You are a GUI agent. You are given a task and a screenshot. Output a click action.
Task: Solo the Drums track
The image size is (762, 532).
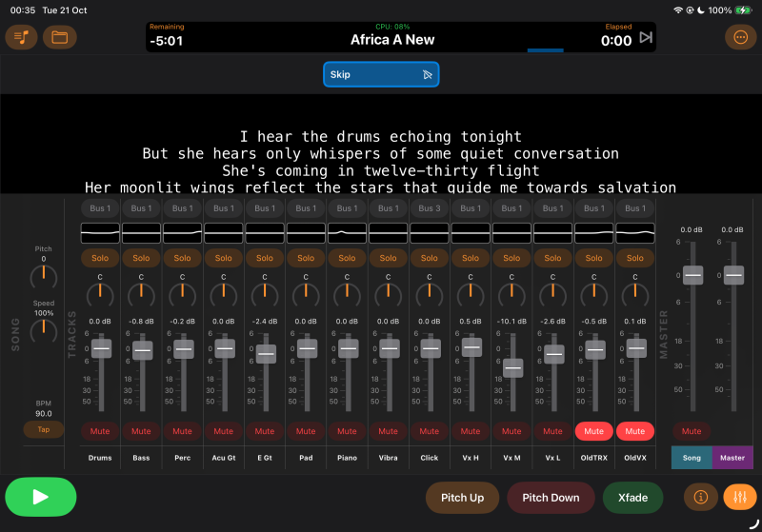click(100, 258)
